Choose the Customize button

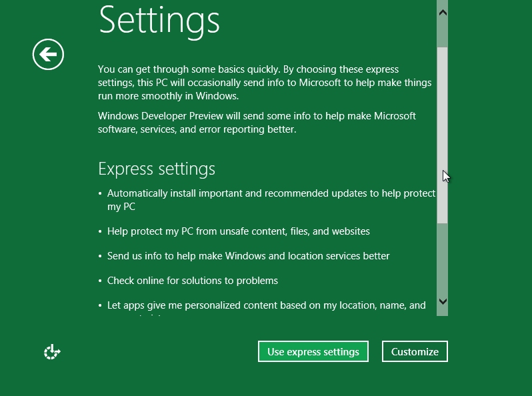coord(415,351)
